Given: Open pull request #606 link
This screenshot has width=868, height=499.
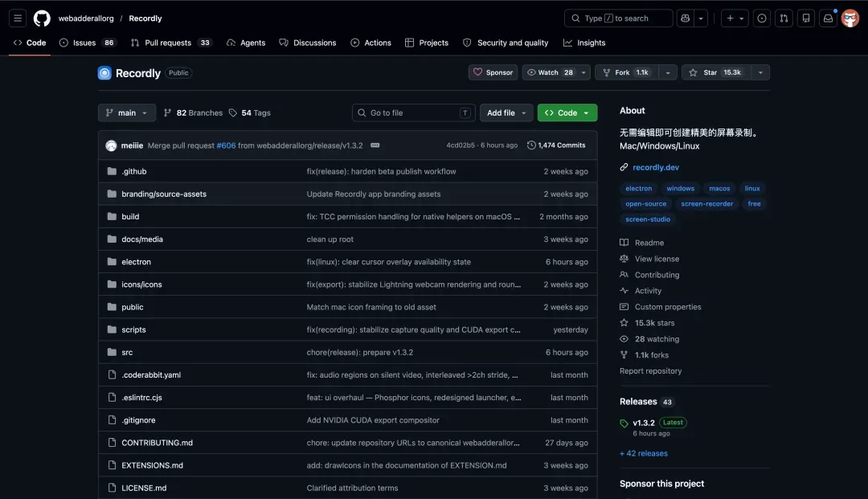Looking at the screenshot, I should coord(226,145).
